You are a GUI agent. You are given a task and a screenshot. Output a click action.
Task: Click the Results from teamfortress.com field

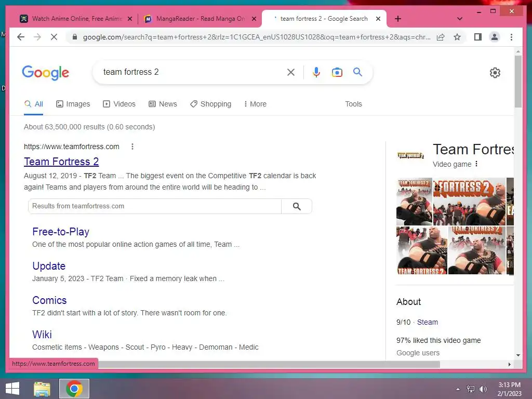pos(155,206)
